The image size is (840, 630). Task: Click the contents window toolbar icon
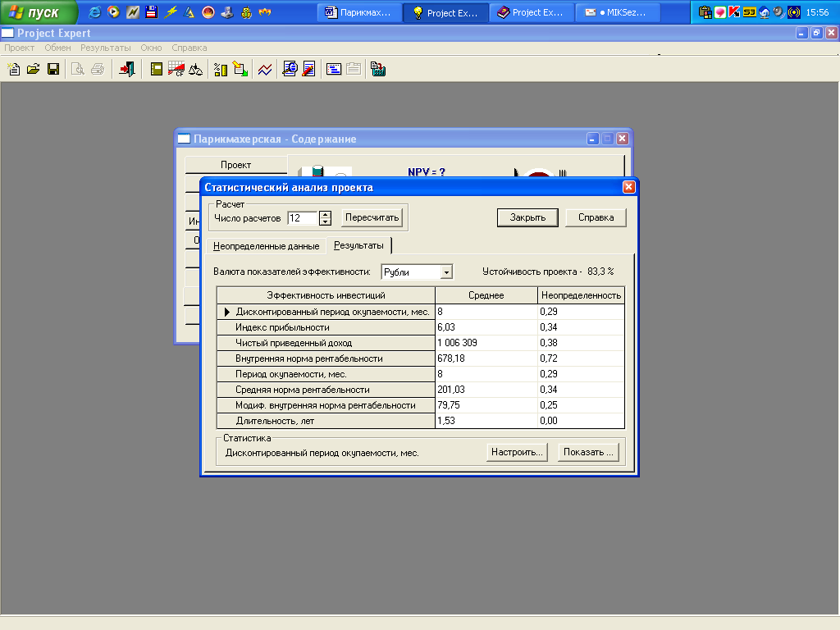[334, 69]
